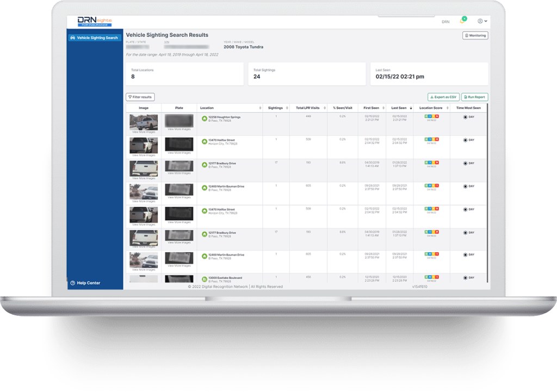
Task: Open Vehicle Sighting Search in sidebar
Action: click(95, 38)
